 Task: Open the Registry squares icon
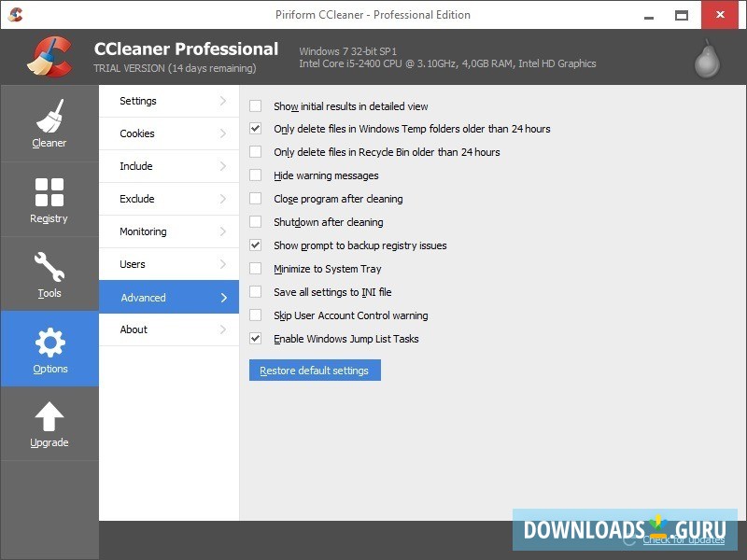point(49,192)
